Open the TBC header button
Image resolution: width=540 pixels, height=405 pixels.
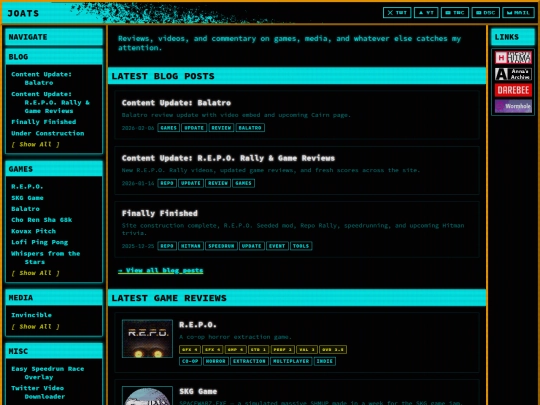(455, 13)
